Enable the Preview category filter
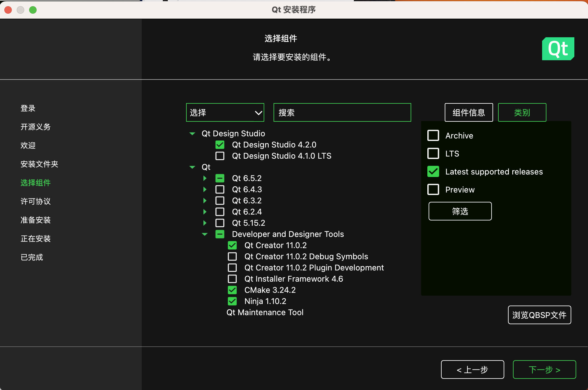 pos(433,190)
